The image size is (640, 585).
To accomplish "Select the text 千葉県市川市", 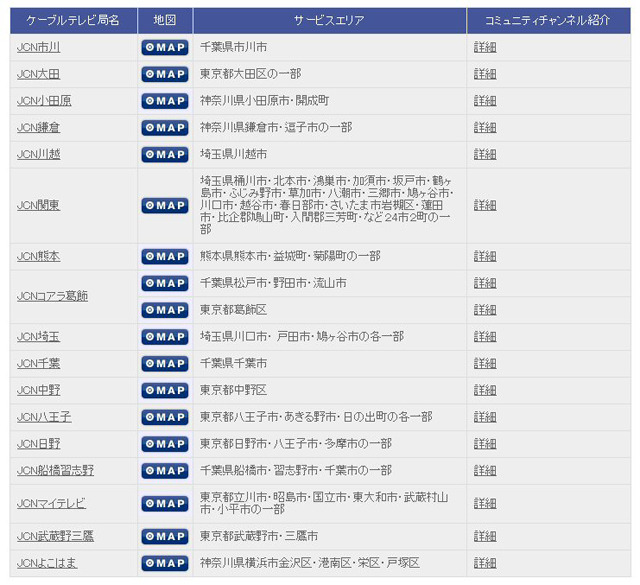I will tap(233, 47).
